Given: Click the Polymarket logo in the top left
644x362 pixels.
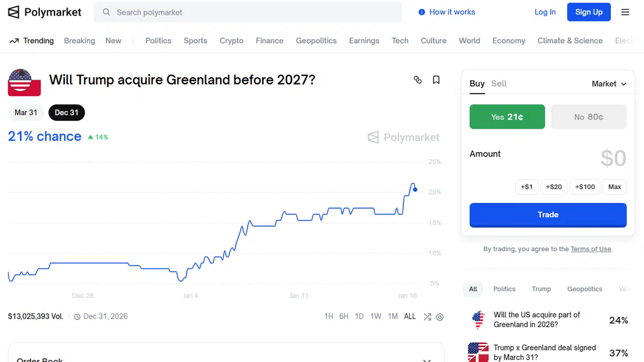Looking at the screenshot, I should coord(45,12).
